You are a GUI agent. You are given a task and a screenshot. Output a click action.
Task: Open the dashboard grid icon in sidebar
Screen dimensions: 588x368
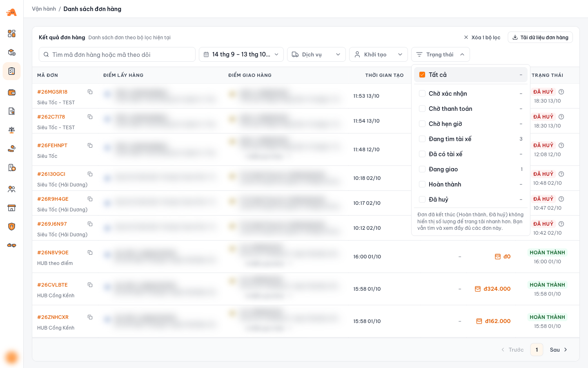(x=11, y=34)
